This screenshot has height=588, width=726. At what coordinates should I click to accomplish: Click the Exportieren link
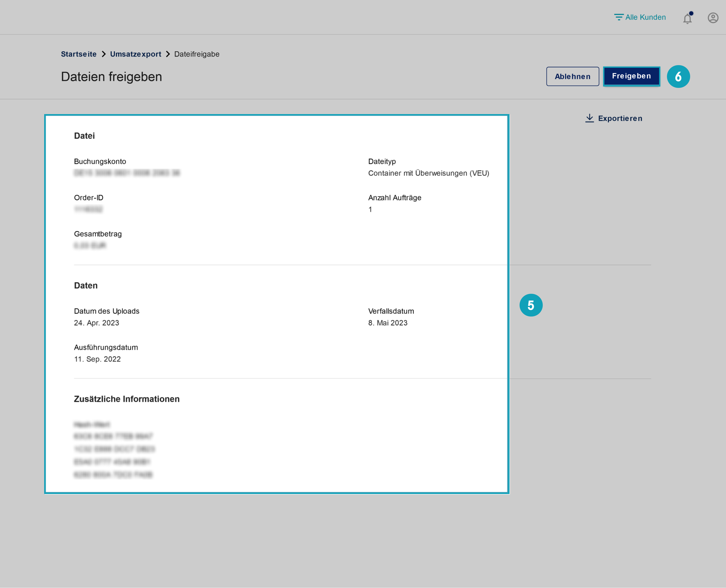[x=614, y=118]
